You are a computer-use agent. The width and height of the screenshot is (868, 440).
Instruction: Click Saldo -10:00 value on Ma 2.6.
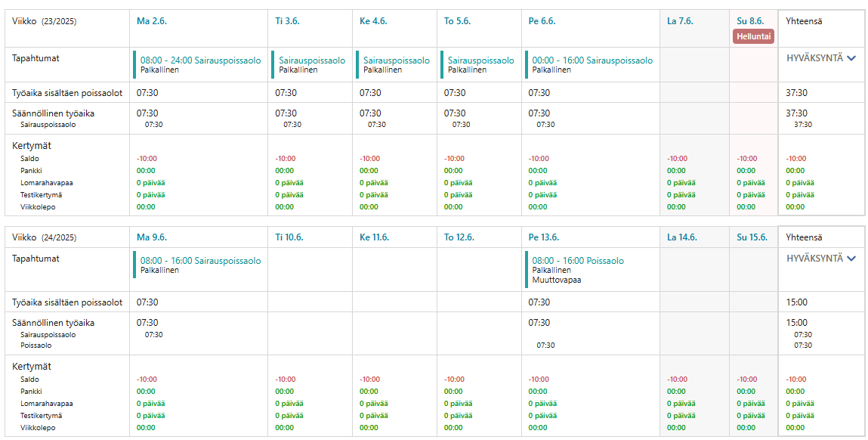[x=147, y=159]
